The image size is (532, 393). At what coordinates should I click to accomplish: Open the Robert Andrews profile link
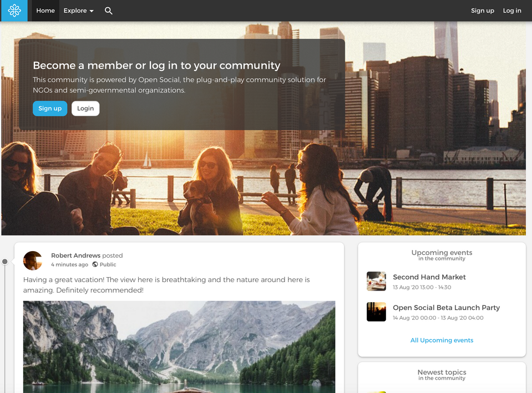coord(75,256)
